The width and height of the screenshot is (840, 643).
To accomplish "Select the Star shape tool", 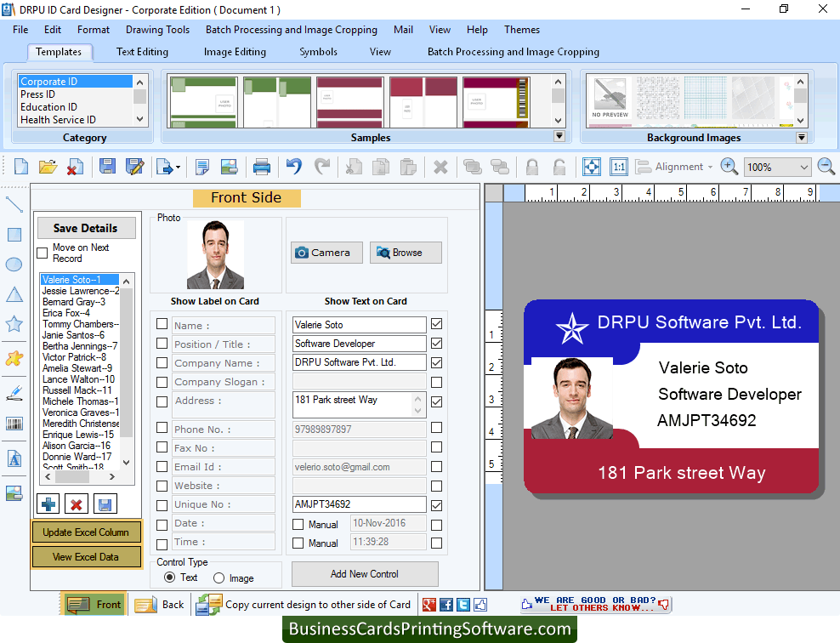I will (x=14, y=324).
